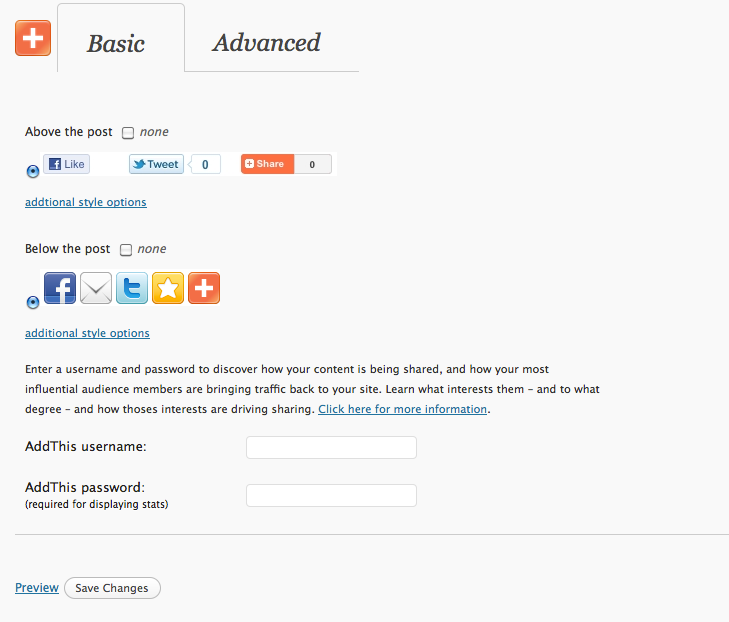The width and height of the screenshot is (729, 622).
Task: Switch to the Advanced tab
Action: click(266, 43)
